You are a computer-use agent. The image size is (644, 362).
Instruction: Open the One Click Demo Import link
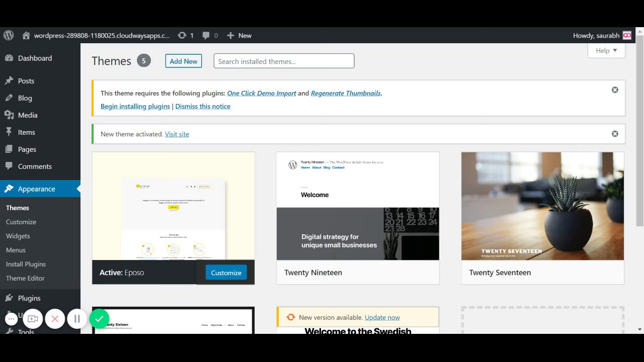(262, 93)
